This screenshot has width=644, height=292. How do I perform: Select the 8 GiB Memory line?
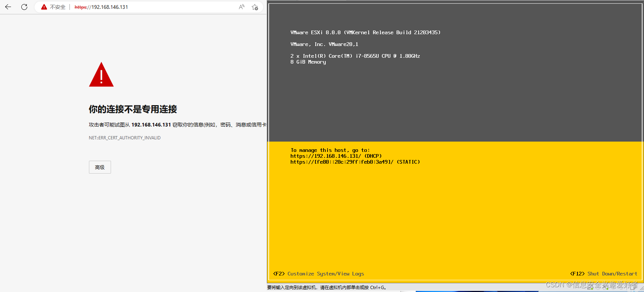pos(308,62)
